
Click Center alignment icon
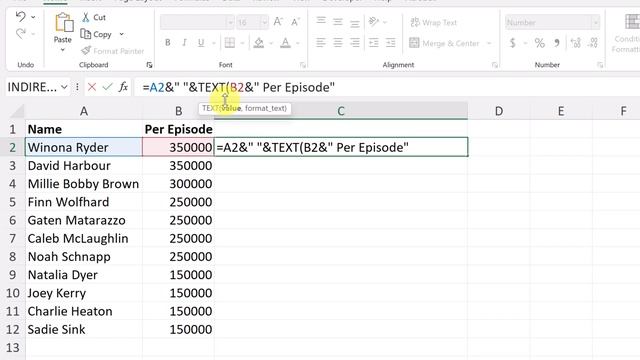point(338,42)
